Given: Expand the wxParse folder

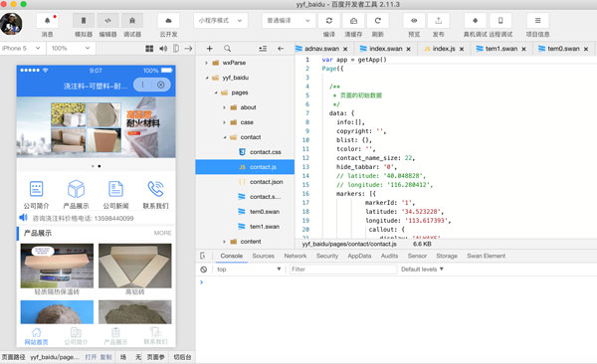Looking at the screenshot, I should tap(206, 63).
